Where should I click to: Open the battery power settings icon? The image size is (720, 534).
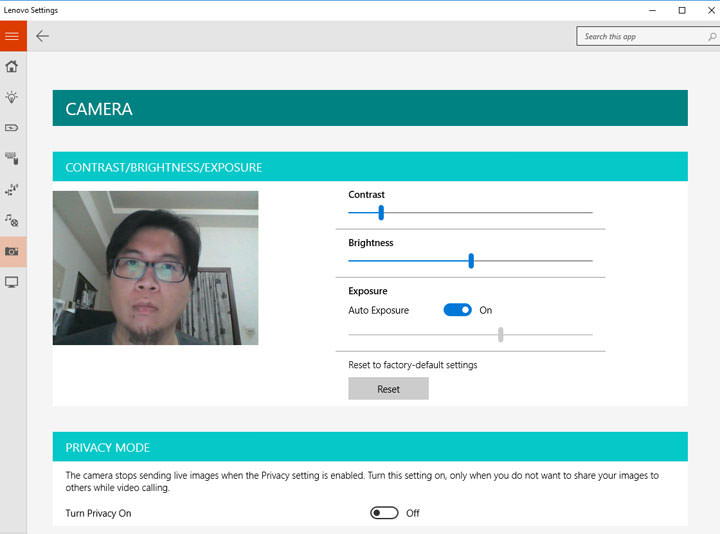(12, 128)
